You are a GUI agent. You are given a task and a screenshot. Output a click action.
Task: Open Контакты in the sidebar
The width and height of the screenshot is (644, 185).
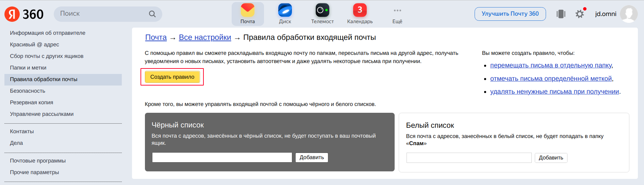click(x=22, y=132)
